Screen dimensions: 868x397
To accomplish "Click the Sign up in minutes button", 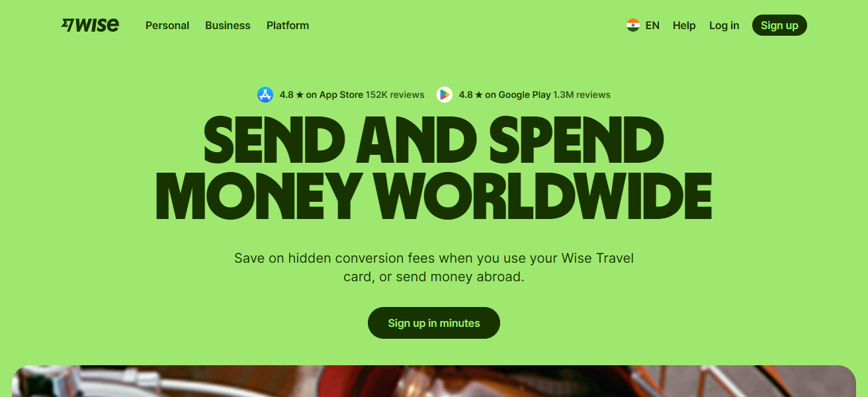I will 434,323.
